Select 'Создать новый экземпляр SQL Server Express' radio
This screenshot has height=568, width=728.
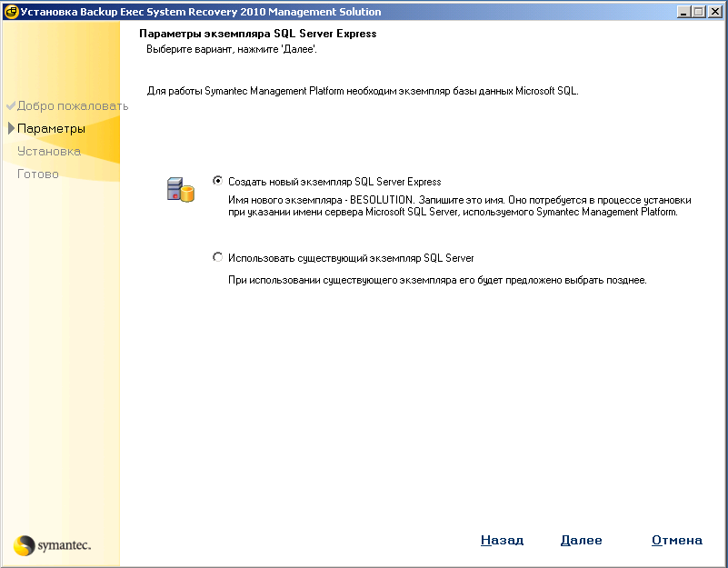pyautogui.click(x=217, y=181)
